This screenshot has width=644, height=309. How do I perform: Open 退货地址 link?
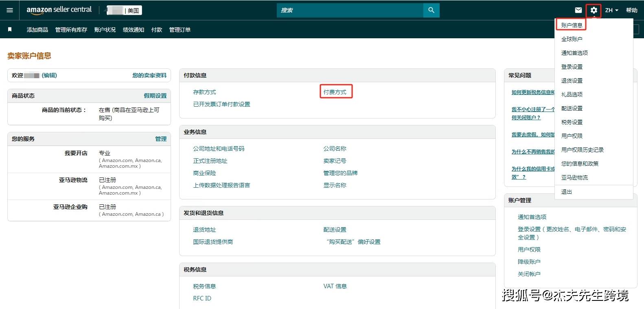pyautogui.click(x=204, y=230)
